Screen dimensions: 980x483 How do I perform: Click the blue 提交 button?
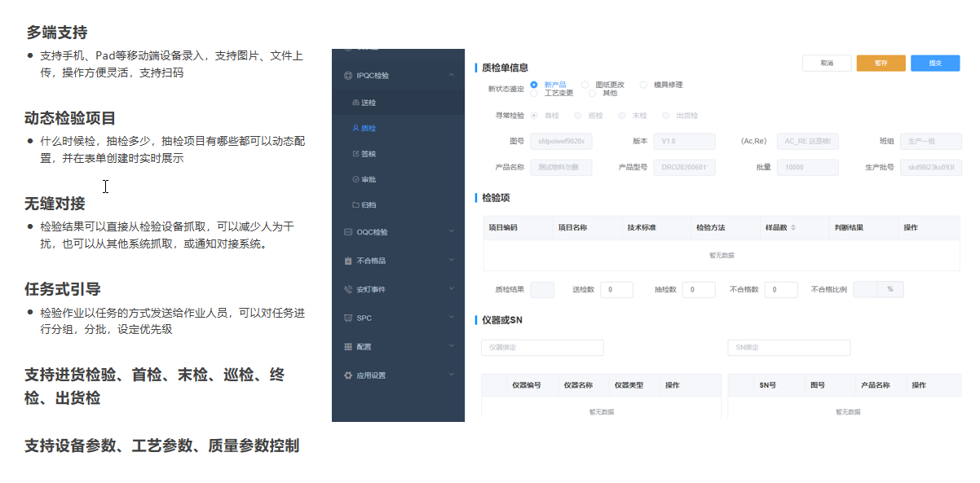click(935, 63)
